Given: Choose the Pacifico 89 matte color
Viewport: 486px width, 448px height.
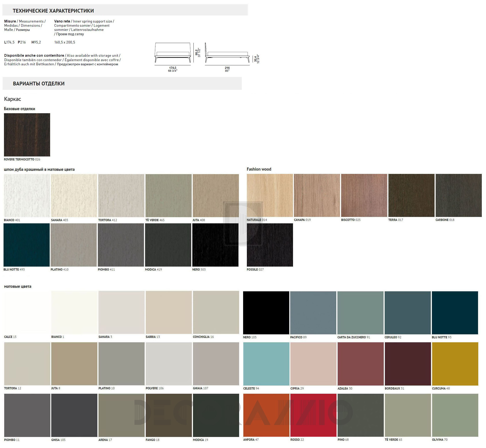Looking at the screenshot, I should tap(313, 313).
